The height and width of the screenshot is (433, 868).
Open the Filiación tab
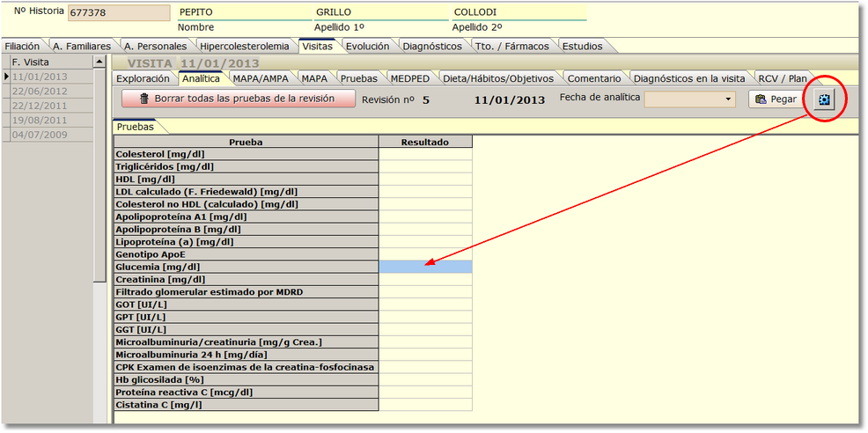point(23,47)
